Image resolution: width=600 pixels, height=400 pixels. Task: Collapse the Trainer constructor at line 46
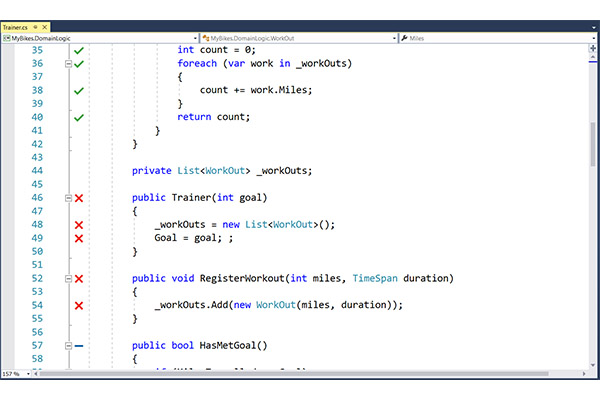(x=68, y=198)
